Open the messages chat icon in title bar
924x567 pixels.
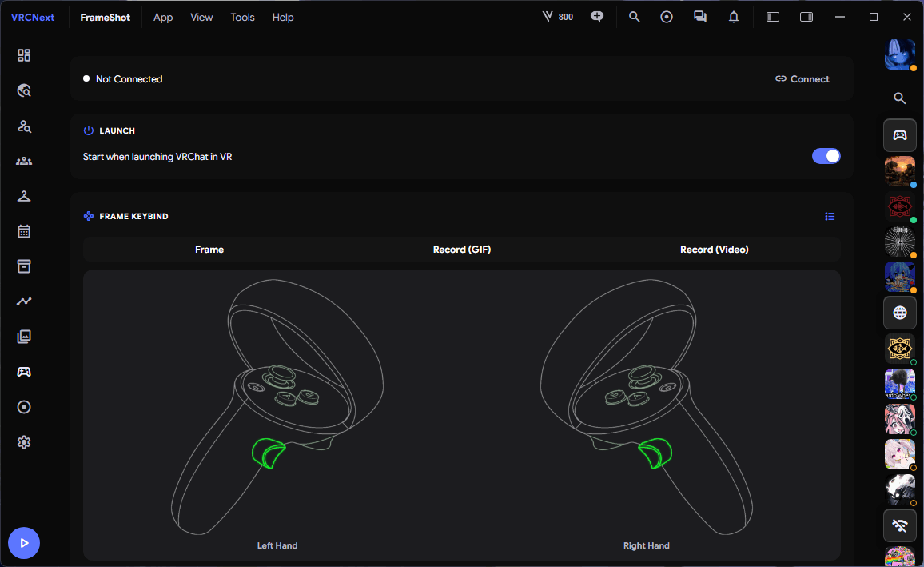point(700,17)
